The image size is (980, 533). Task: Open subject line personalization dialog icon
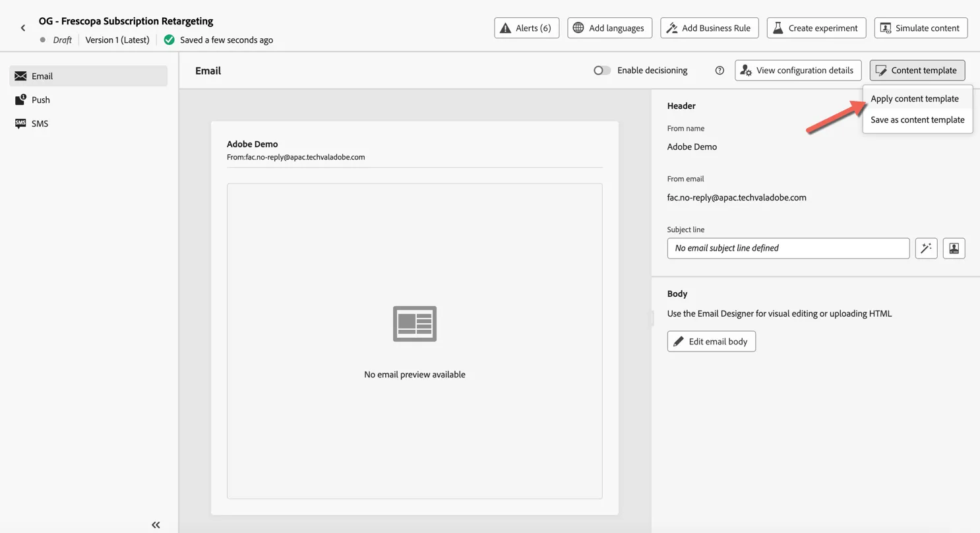tap(954, 248)
